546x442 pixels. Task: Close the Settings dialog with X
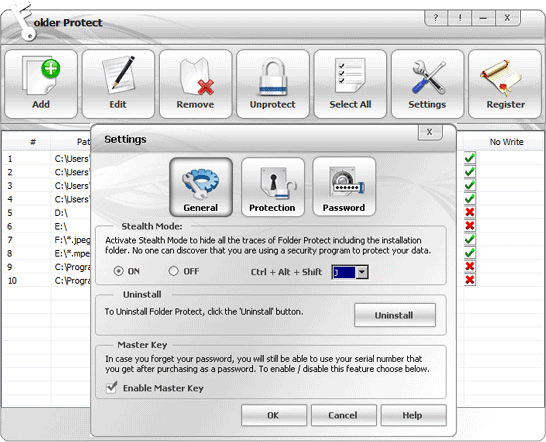click(x=430, y=132)
